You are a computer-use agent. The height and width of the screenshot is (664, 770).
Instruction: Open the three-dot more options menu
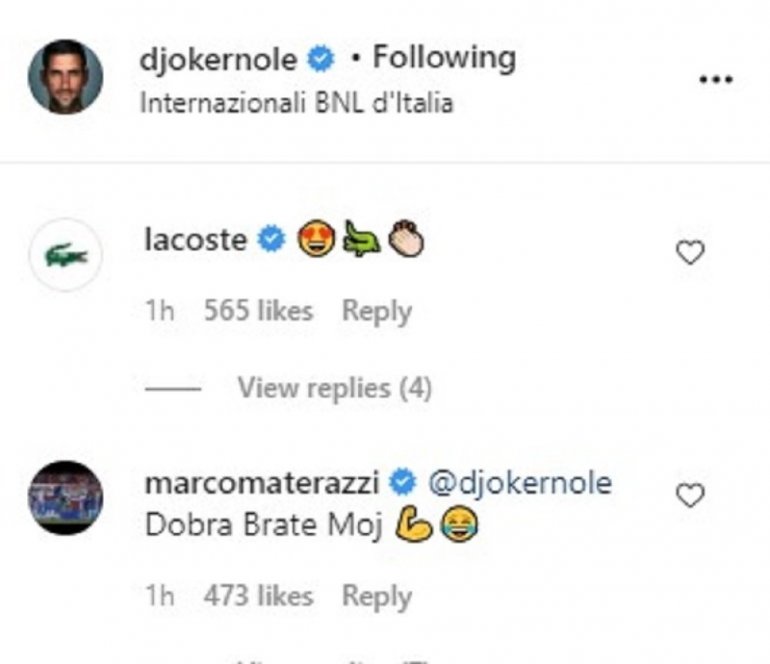point(715,80)
